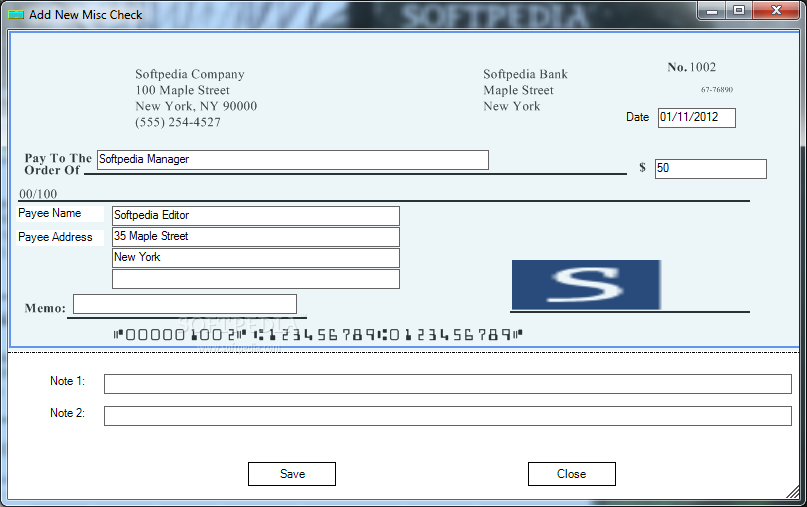807x507 pixels.
Task: Click the MICR number line on check
Action: [318, 335]
